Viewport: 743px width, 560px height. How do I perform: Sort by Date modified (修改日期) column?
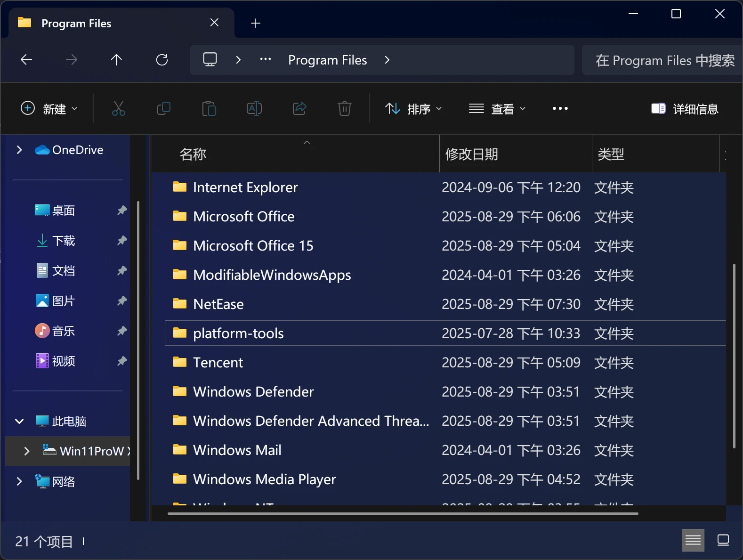coord(516,154)
